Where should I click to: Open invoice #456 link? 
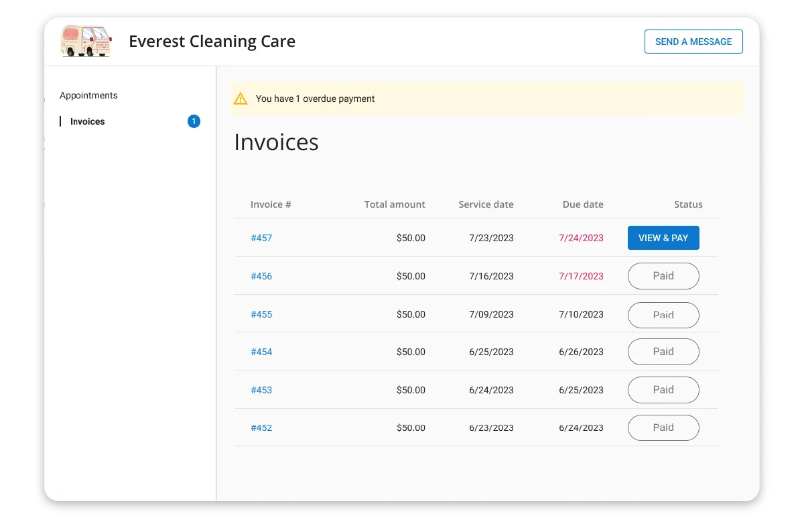point(261,276)
